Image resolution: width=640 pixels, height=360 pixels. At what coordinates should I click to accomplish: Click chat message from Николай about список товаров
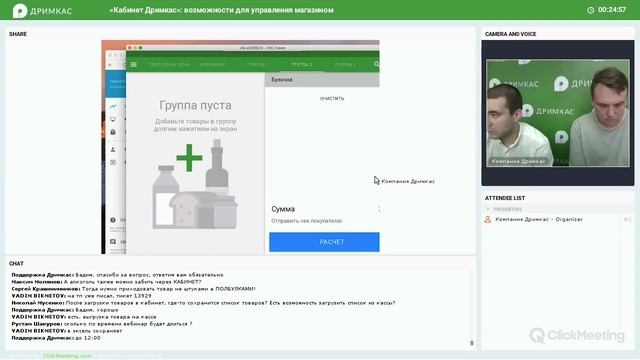coord(203,303)
